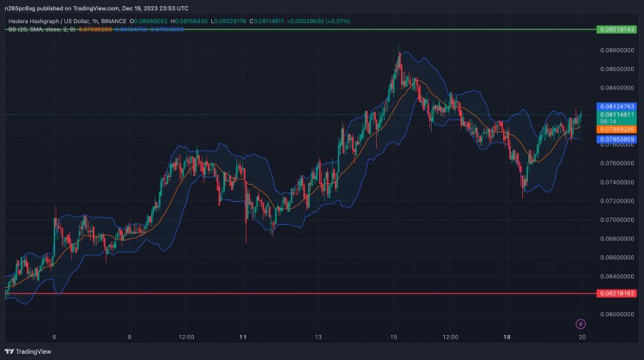
Task: Click the date label 18 on time axis
Action: click(x=507, y=337)
